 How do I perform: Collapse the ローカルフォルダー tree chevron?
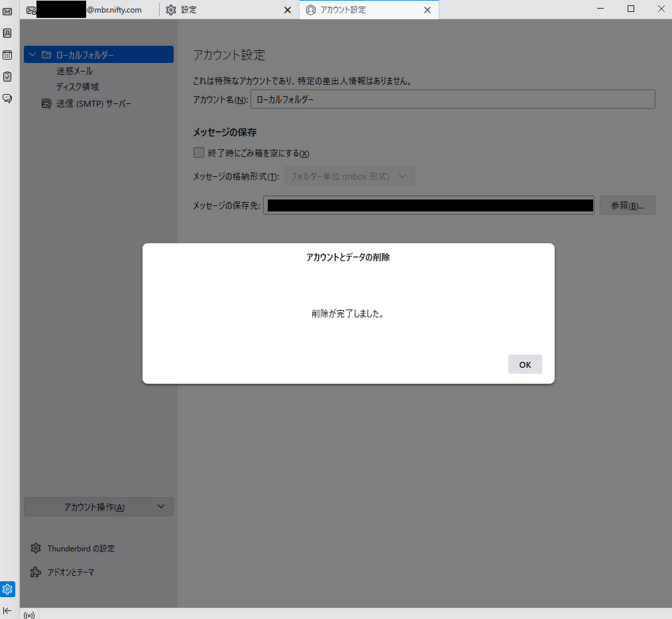point(32,54)
